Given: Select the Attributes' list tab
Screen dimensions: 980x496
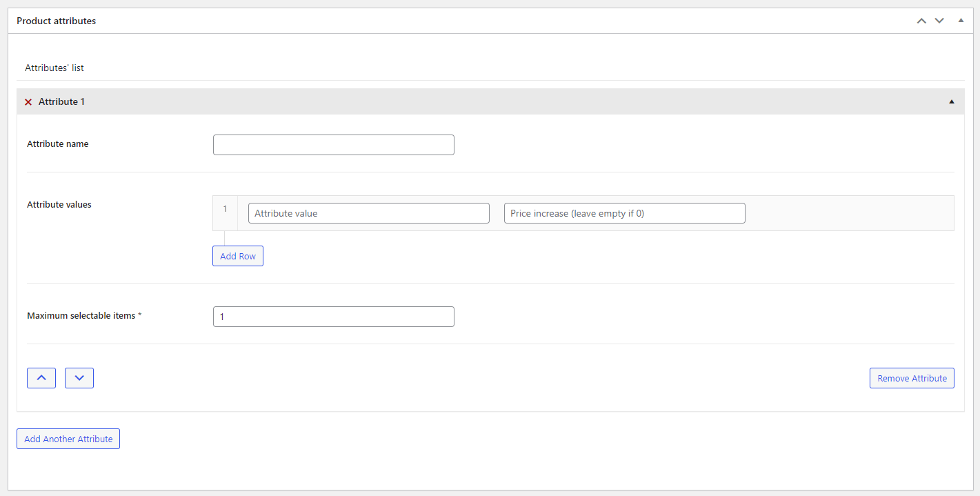Looking at the screenshot, I should (x=54, y=68).
